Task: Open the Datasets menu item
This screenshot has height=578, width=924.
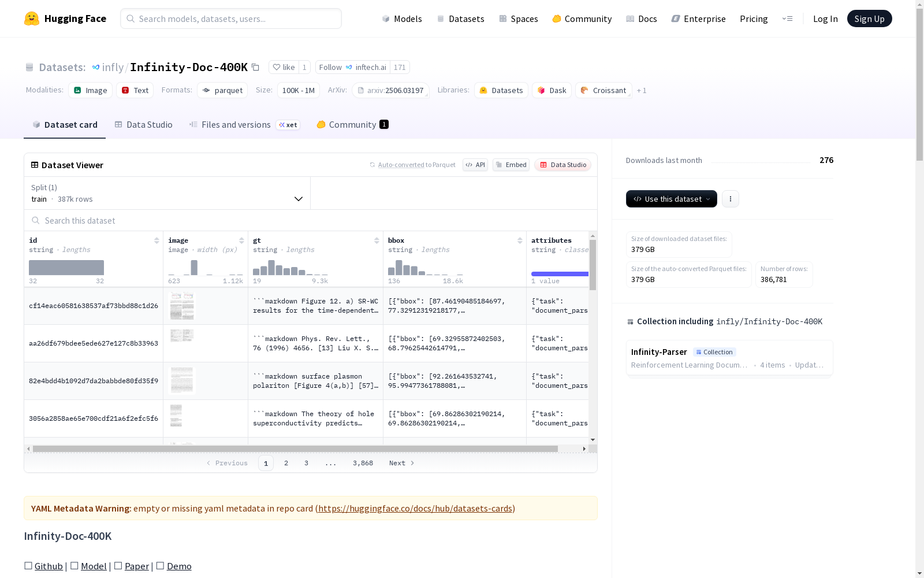Action: (461, 18)
